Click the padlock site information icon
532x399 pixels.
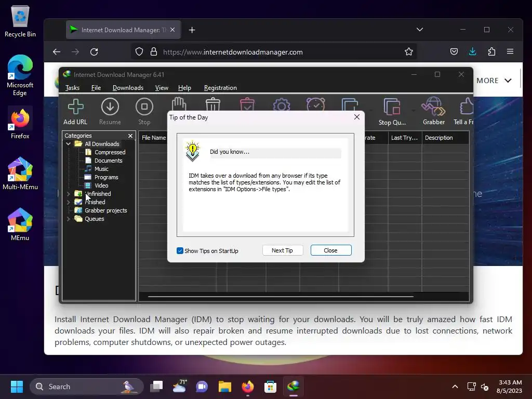[x=154, y=52]
